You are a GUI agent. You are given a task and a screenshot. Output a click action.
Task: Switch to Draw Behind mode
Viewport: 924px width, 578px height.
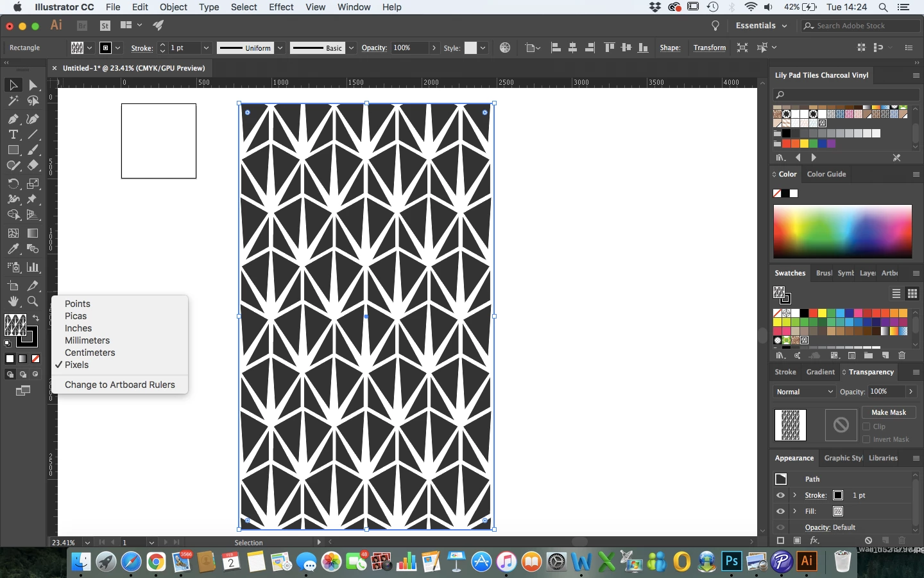23,374
